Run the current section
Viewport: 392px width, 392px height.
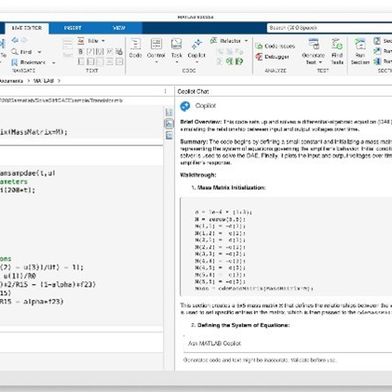(360, 51)
